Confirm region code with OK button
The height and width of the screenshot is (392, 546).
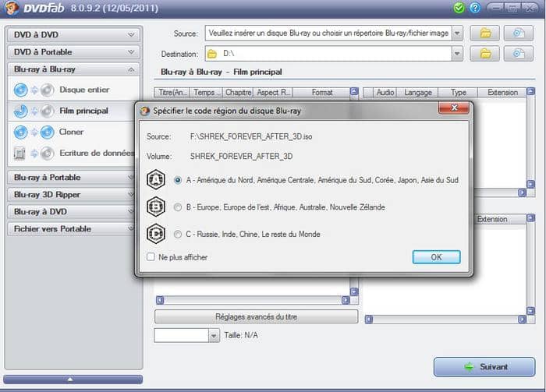436,257
